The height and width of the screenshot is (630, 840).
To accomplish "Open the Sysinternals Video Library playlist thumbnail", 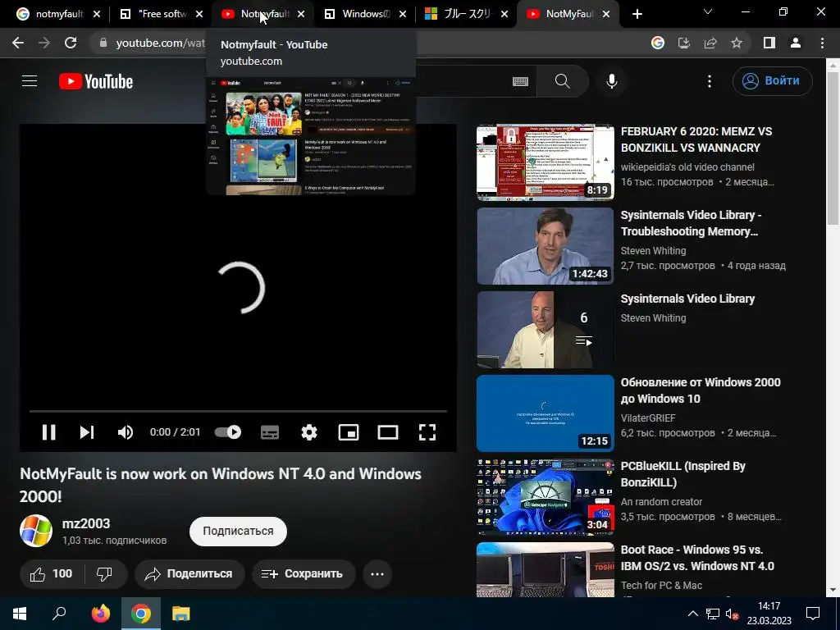I will point(546,330).
